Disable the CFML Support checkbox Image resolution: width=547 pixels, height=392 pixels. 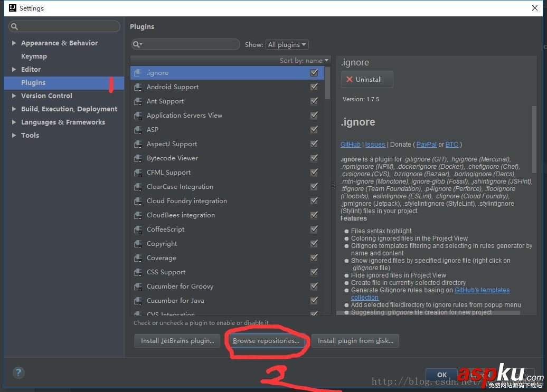314,172
